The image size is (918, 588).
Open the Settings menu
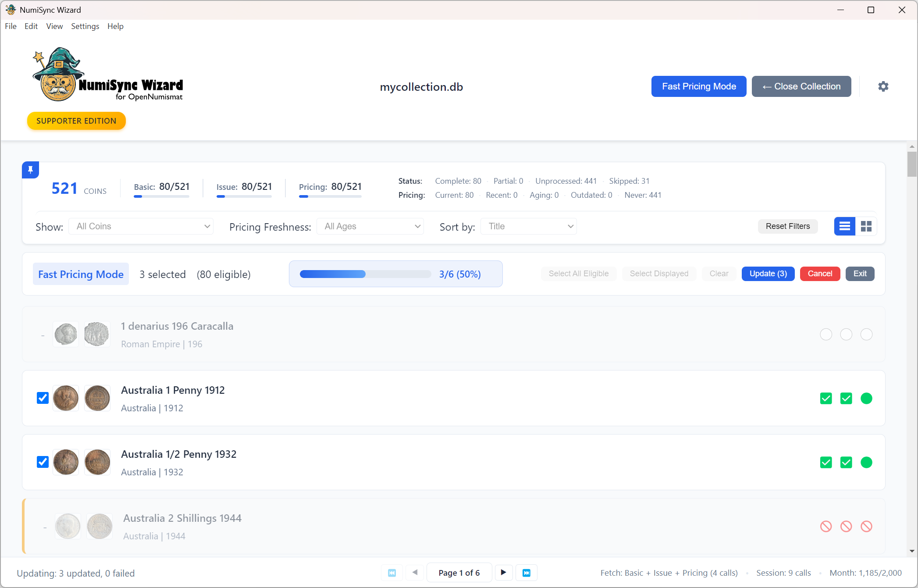click(85, 26)
